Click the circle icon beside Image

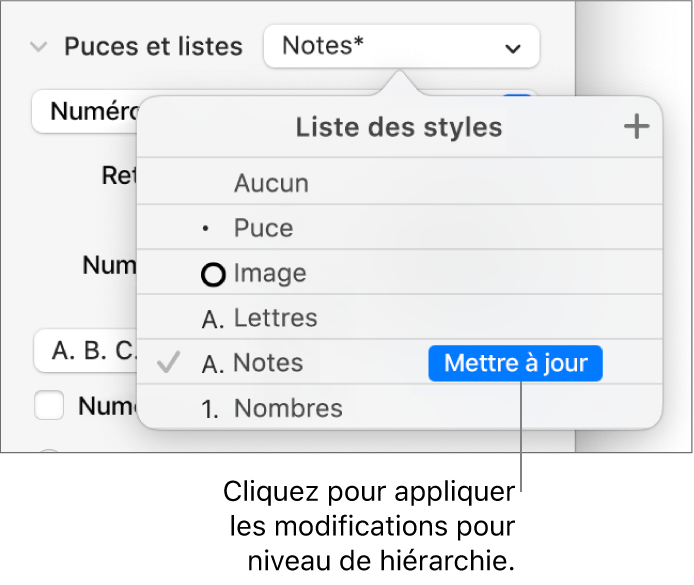[x=213, y=274]
